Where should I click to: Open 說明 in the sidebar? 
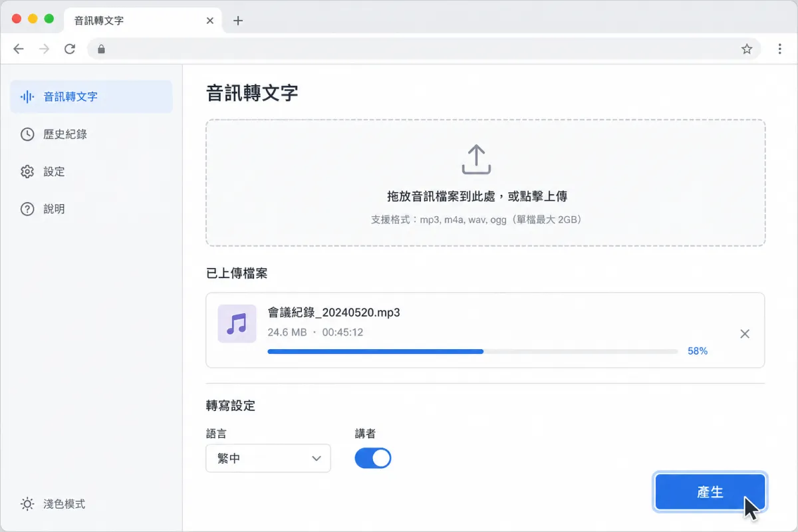[x=91, y=209]
